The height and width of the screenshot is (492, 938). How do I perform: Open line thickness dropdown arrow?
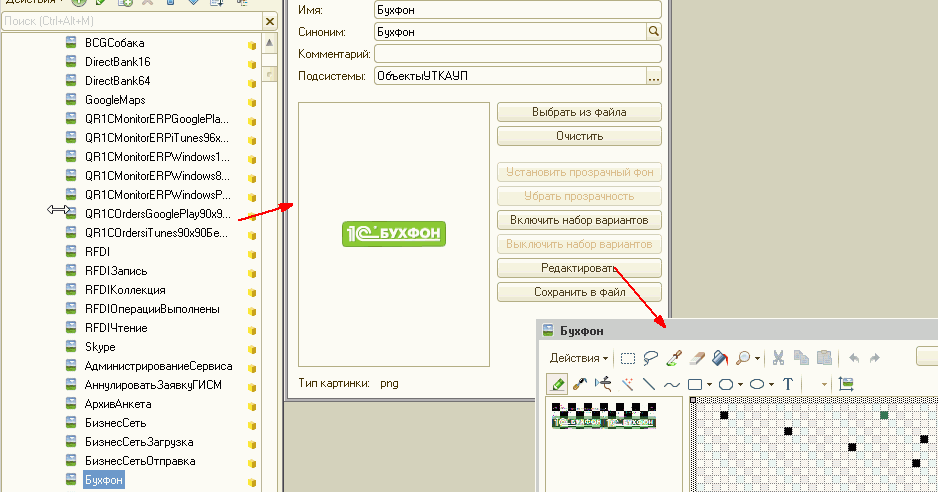coord(824,385)
